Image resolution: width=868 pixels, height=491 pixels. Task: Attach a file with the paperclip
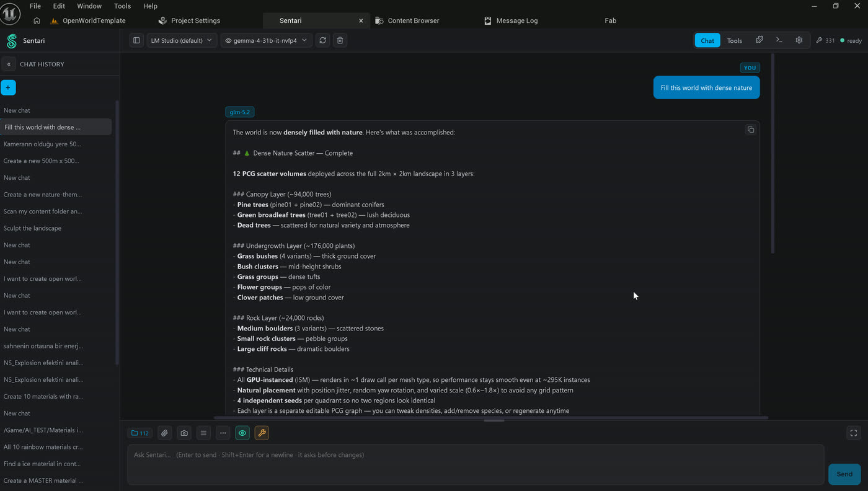click(164, 433)
